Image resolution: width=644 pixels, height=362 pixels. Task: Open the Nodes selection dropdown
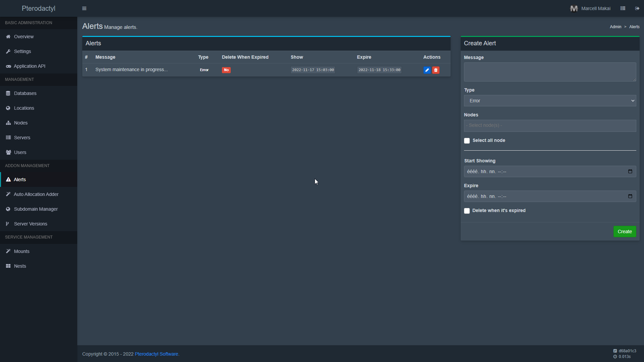coord(550,125)
